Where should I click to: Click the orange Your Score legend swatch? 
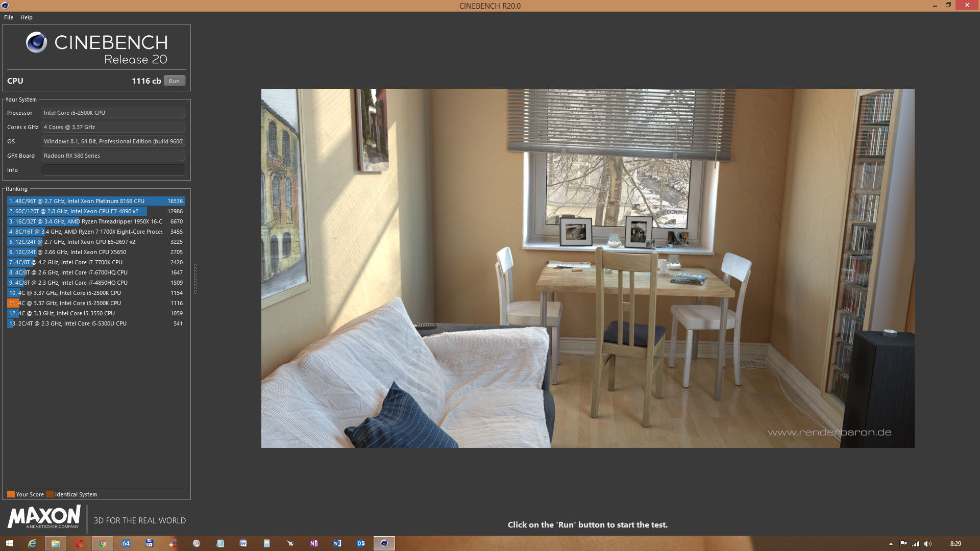coord(11,494)
